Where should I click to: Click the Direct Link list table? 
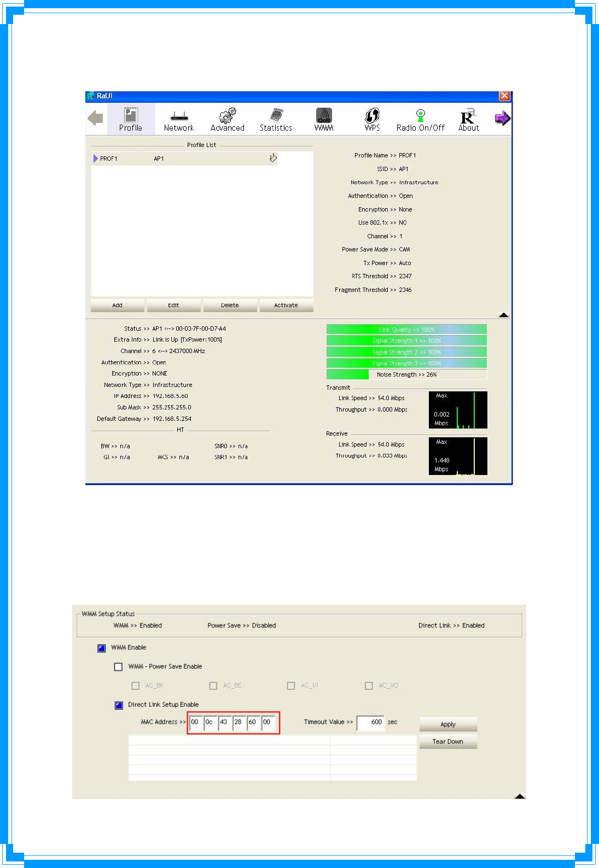(x=272, y=758)
